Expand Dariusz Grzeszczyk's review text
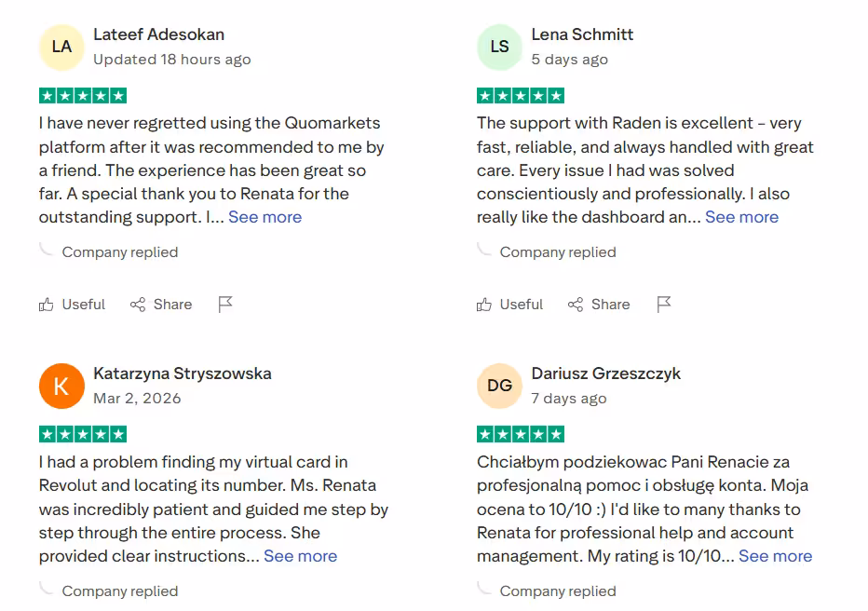868x611 pixels. 775,556
